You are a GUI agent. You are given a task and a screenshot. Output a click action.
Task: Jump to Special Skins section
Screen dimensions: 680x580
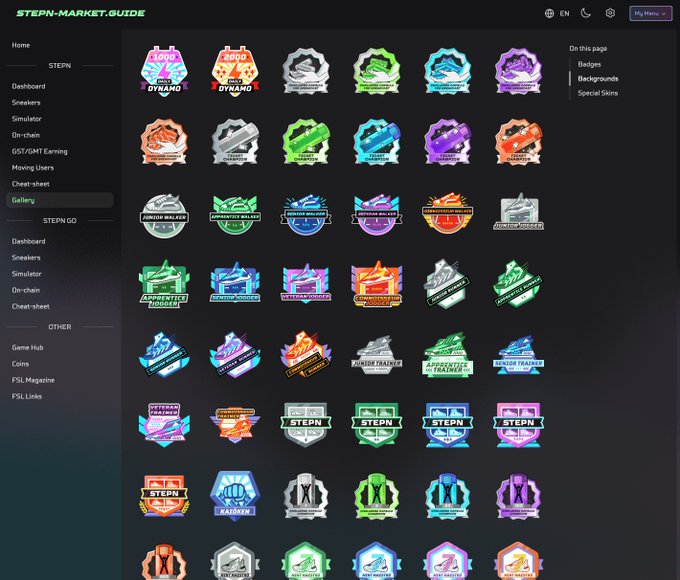[598, 93]
